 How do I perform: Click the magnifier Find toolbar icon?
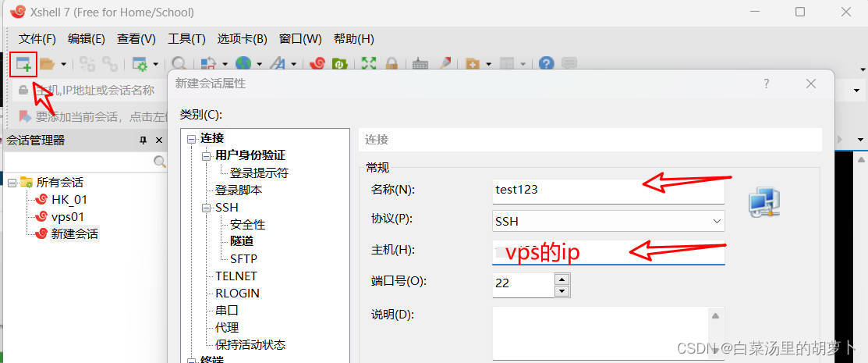coord(179,64)
